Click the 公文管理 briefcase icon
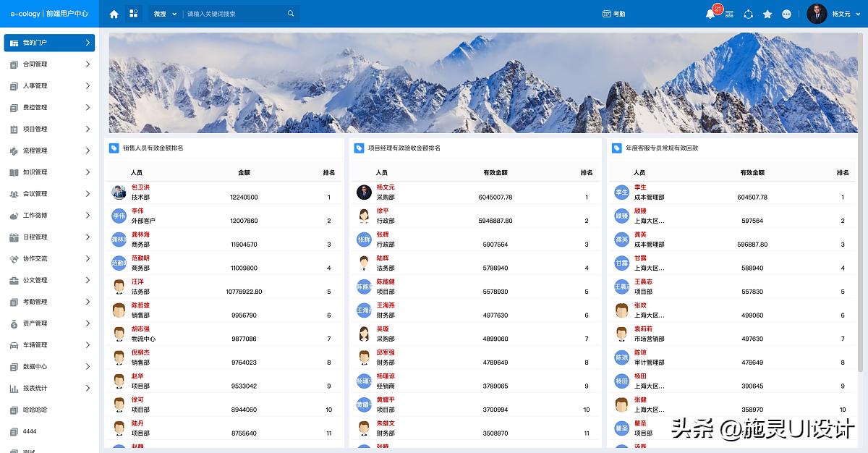Screen dimensions: 868x453 pos(14,280)
